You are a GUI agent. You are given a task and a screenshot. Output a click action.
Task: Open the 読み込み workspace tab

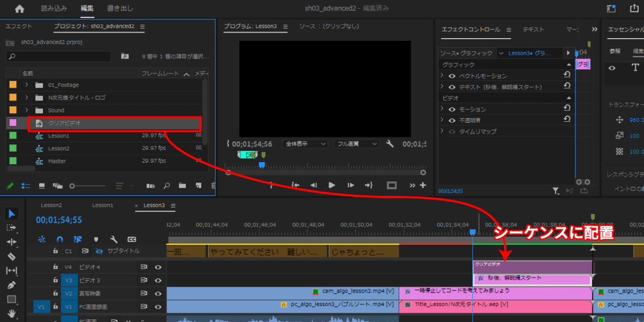click(x=54, y=9)
